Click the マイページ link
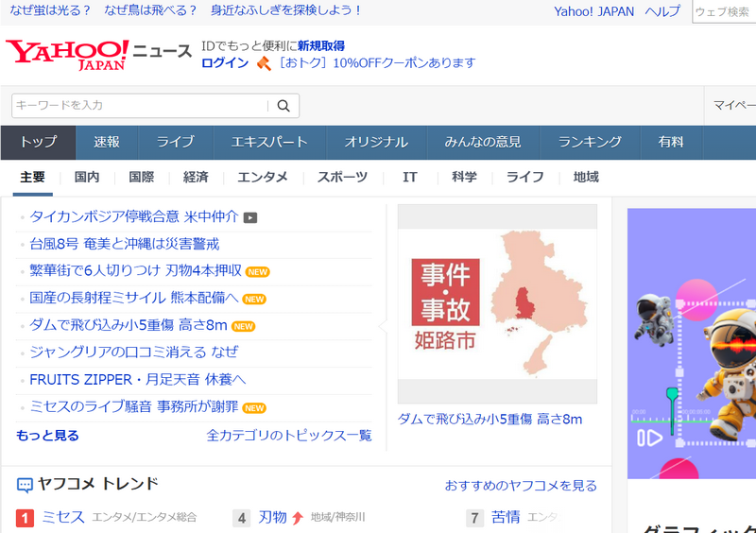Viewport: 756px width, 533px height. pos(734,105)
